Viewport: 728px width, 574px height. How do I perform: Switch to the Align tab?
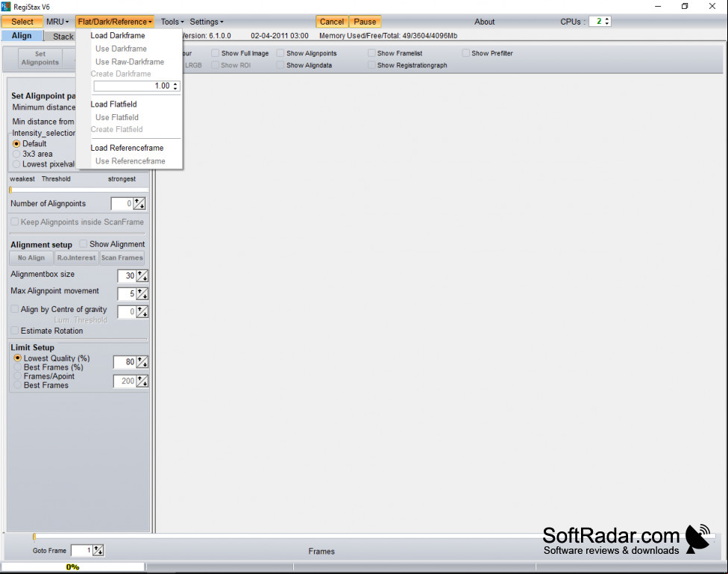click(22, 36)
